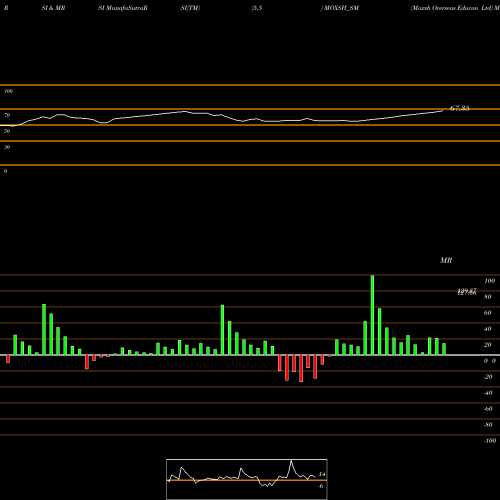
Task: Click the -100 label on the MR axis
Action: click(x=490, y=441)
